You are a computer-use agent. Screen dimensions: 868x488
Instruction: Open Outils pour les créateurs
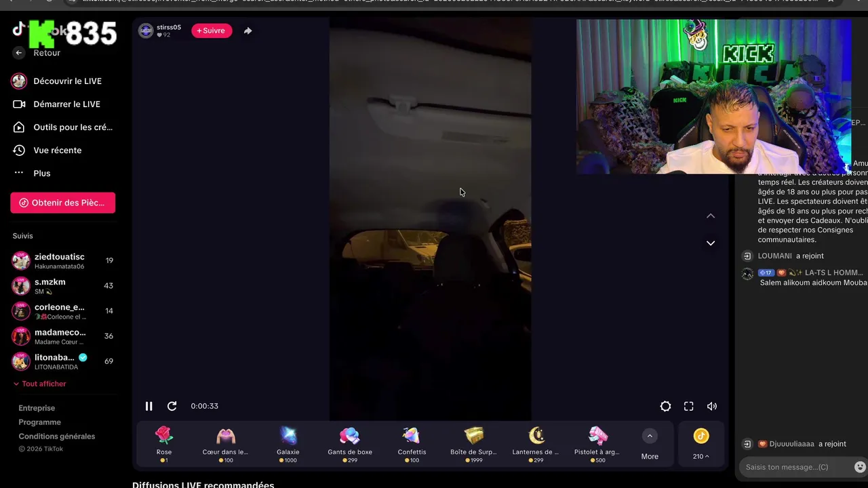62,127
